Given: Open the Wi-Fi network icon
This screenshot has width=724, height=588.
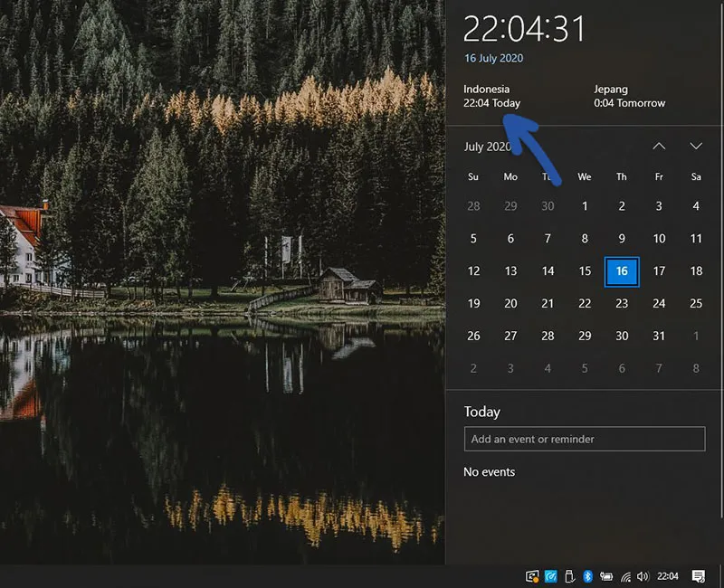Looking at the screenshot, I should 624,576.
